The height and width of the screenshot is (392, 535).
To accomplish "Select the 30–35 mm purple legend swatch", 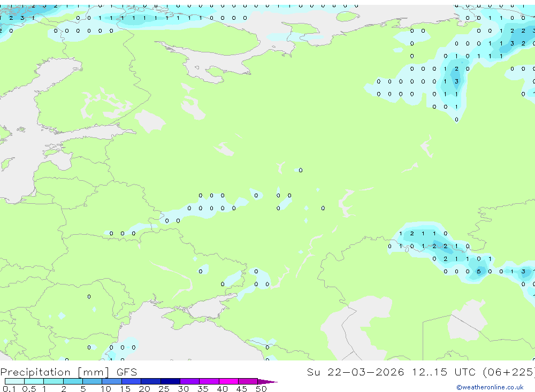I will coord(189,381).
